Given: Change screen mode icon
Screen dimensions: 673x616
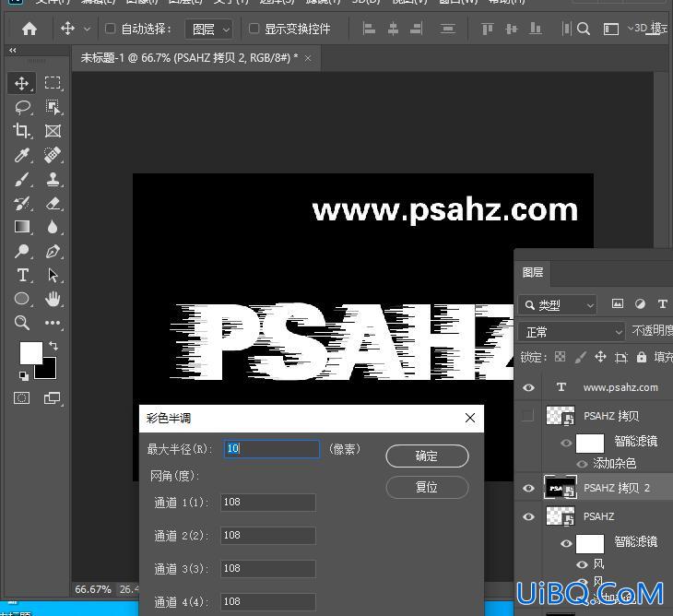Looking at the screenshot, I should (x=53, y=398).
